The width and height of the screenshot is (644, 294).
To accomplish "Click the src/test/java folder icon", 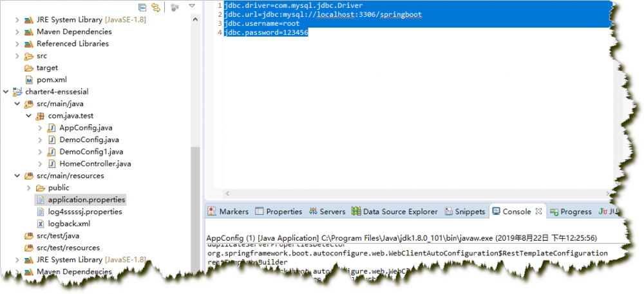I will (x=29, y=235).
